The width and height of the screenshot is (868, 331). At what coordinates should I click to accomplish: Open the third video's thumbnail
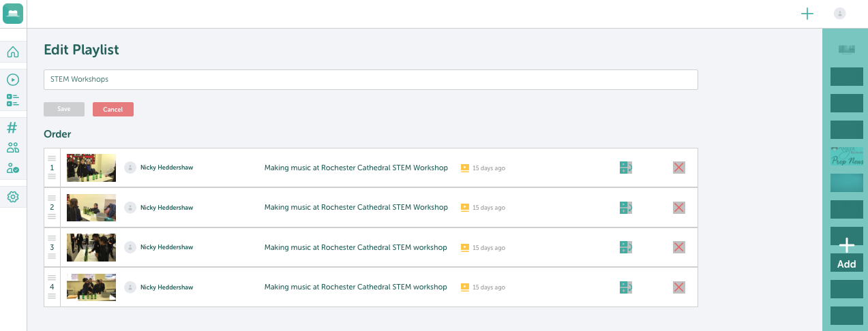pos(91,247)
